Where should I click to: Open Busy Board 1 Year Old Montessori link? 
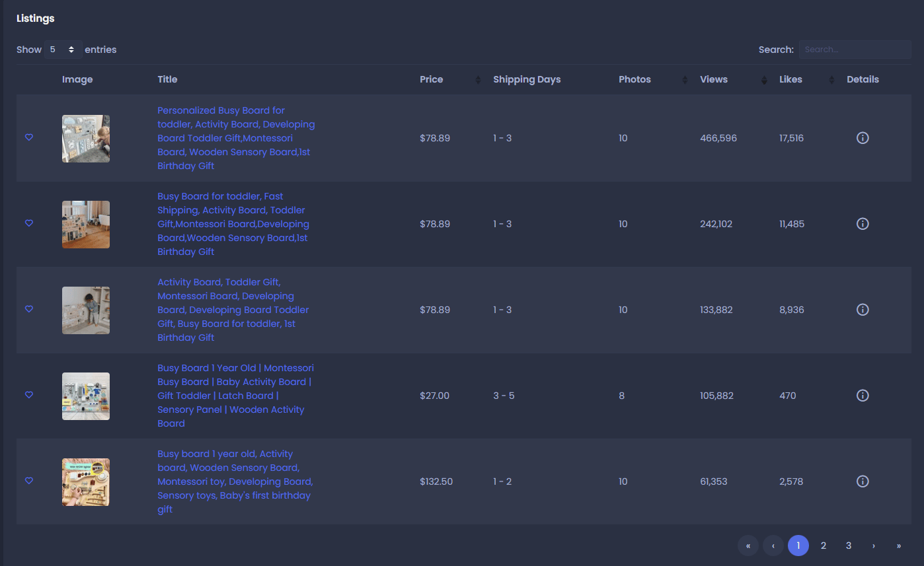click(x=236, y=396)
